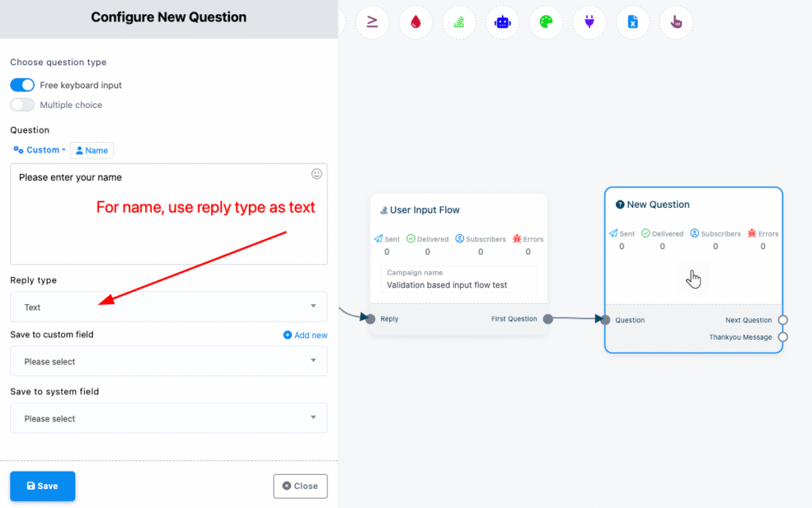Open the Custom variables dropdown

click(40, 150)
